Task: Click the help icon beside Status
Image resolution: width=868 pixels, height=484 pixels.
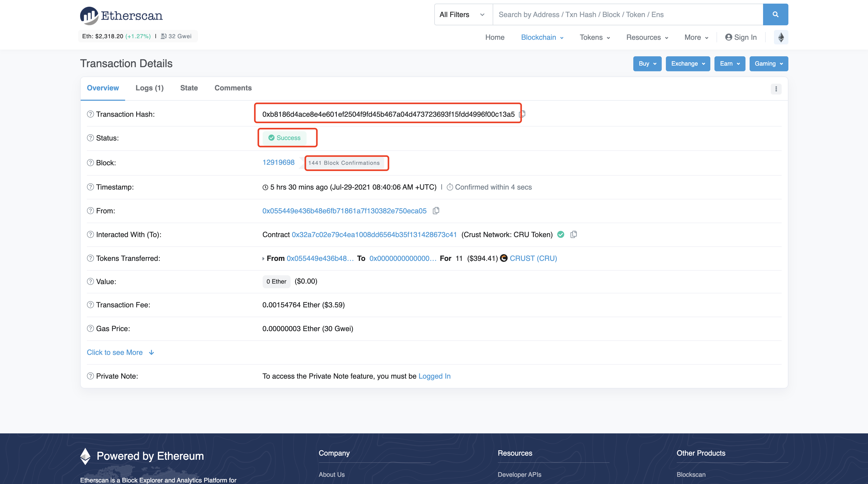Action: pos(90,138)
